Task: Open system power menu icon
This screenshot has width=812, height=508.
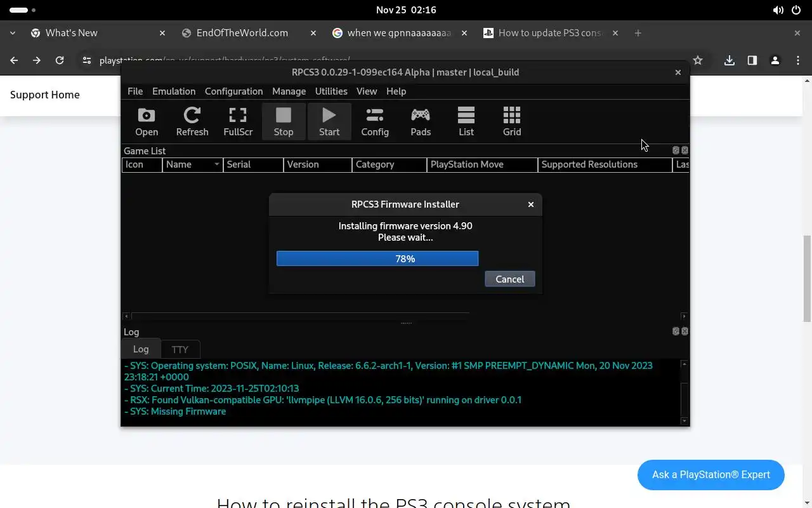Action: point(797,10)
